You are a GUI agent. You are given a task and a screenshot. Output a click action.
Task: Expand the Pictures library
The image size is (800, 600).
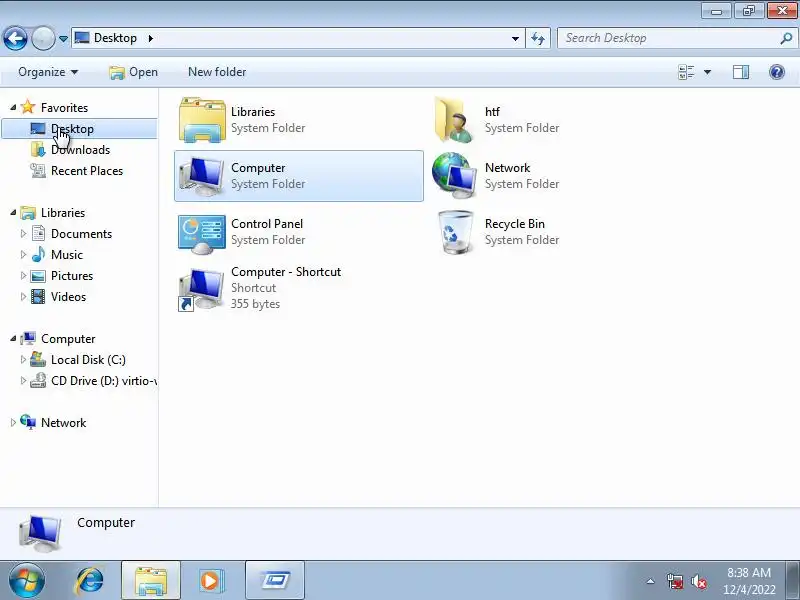23,276
